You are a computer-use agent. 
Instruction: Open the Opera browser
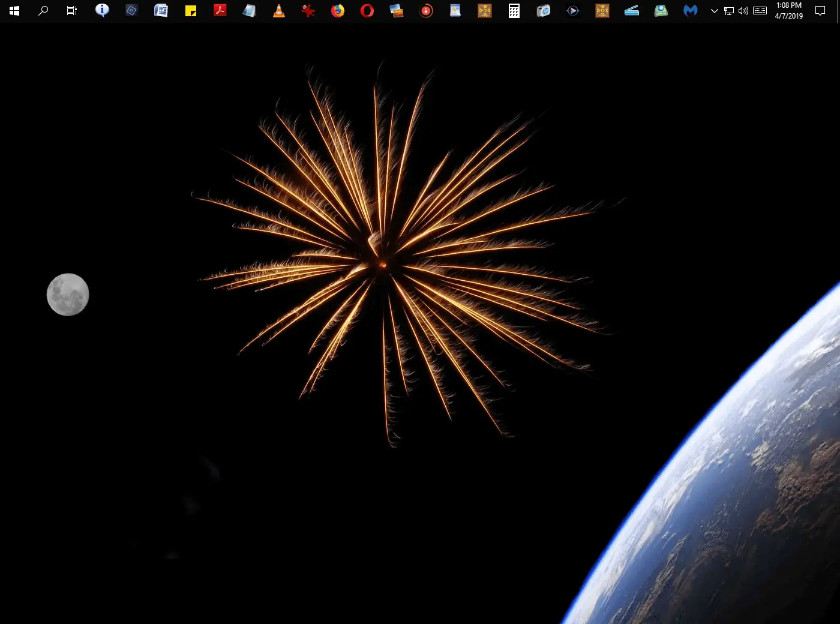tap(367, 11)
